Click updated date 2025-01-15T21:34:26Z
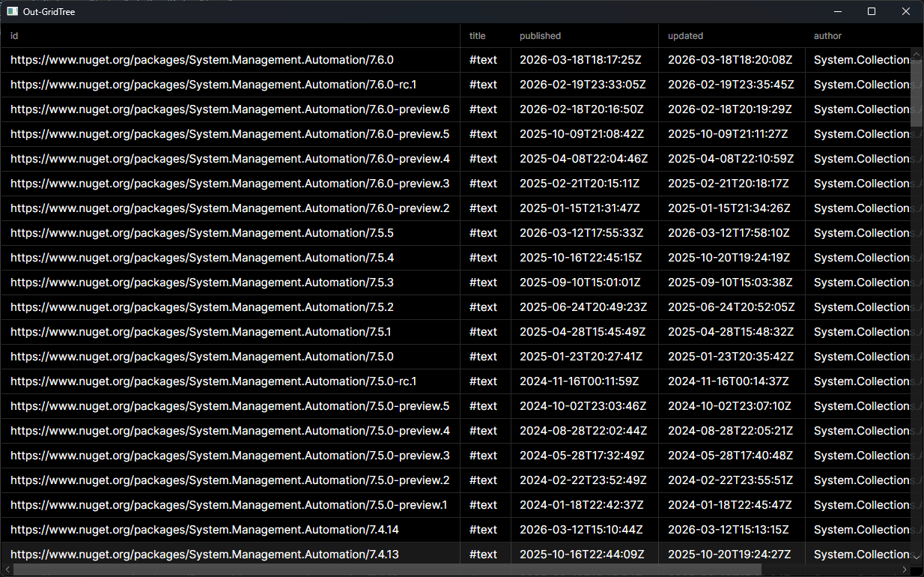 pyautogui.click(x=729, y=208)
